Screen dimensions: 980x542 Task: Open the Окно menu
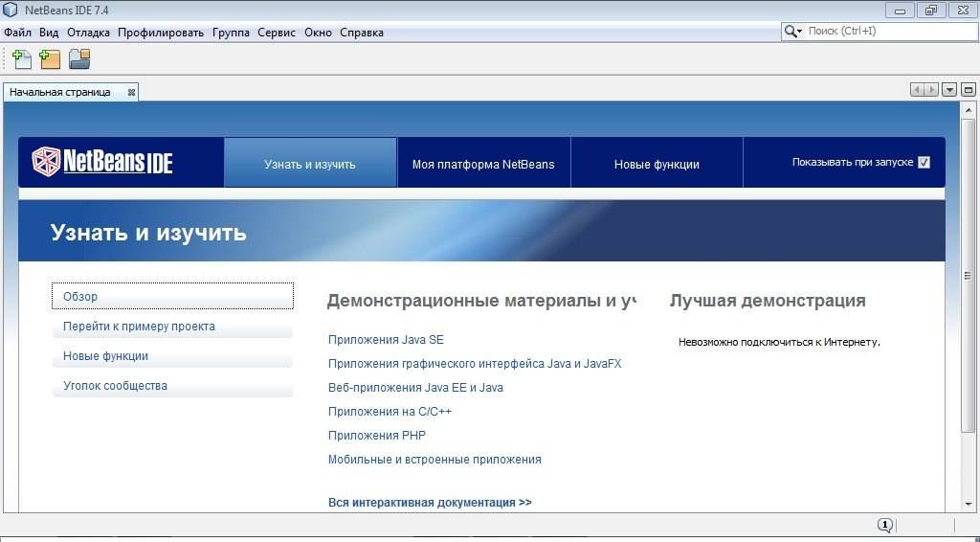click(x=318, y=33)
